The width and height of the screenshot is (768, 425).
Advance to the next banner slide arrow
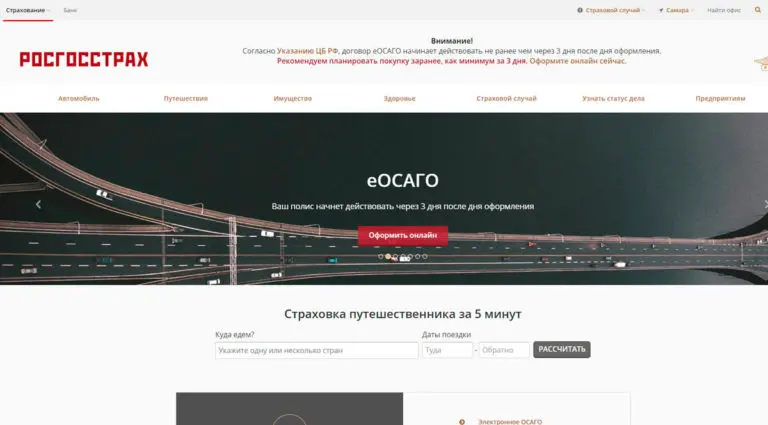(765, 204)
